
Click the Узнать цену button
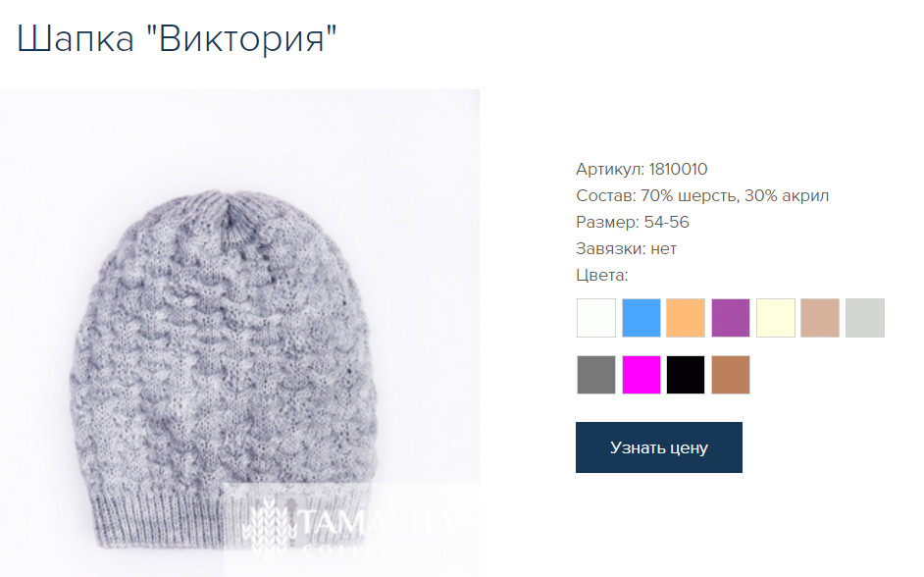[x=659, y=447]
